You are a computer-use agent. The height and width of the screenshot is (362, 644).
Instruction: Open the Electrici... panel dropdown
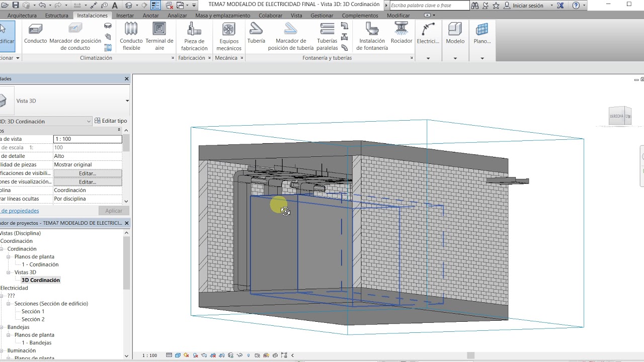point(428,58)
